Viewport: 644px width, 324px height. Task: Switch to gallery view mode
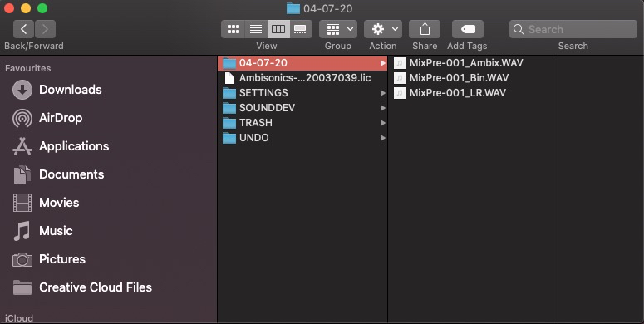pos(301,29)
